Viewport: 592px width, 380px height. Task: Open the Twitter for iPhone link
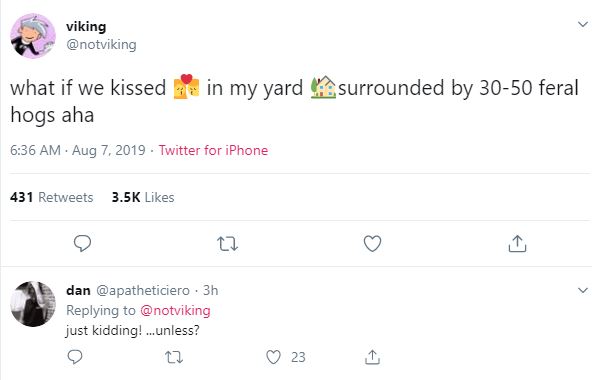click(x=213, y=150)
